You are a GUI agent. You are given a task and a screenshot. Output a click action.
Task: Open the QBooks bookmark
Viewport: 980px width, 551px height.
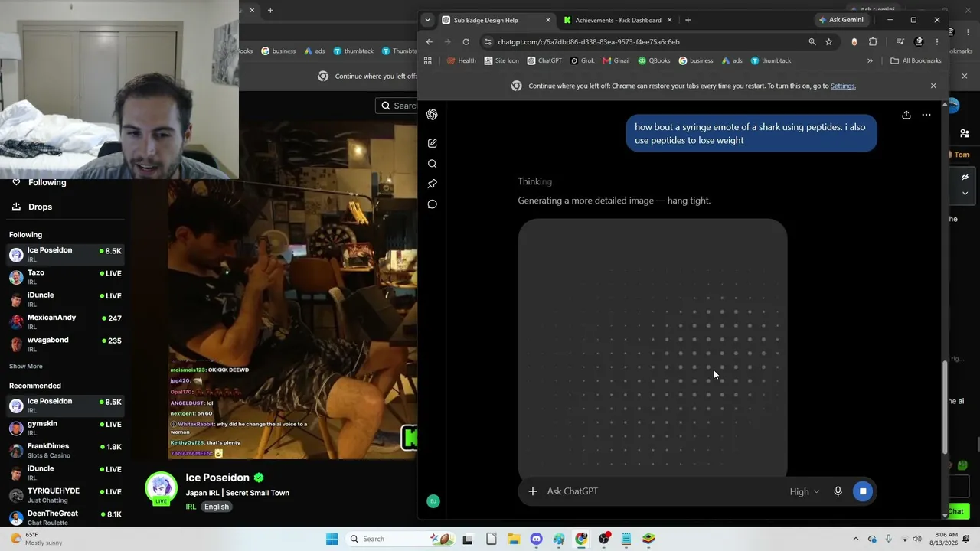[654, 60]
